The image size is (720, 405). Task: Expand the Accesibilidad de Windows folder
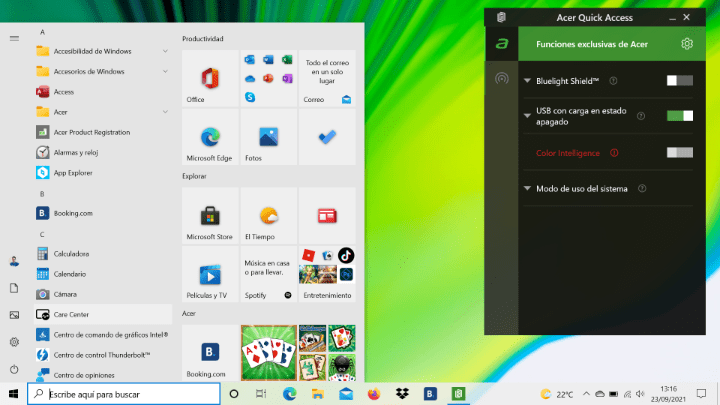(92, 51)
